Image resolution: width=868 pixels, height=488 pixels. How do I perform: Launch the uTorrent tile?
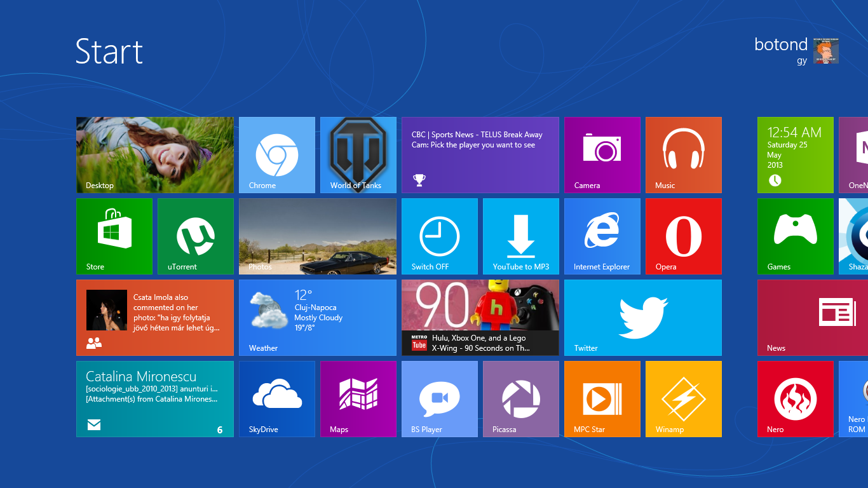(196, 236)
